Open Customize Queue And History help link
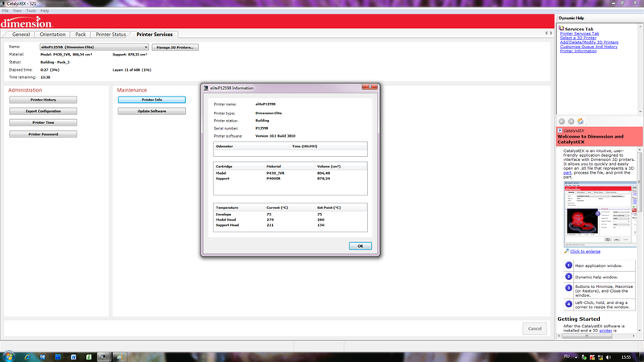 588,47
